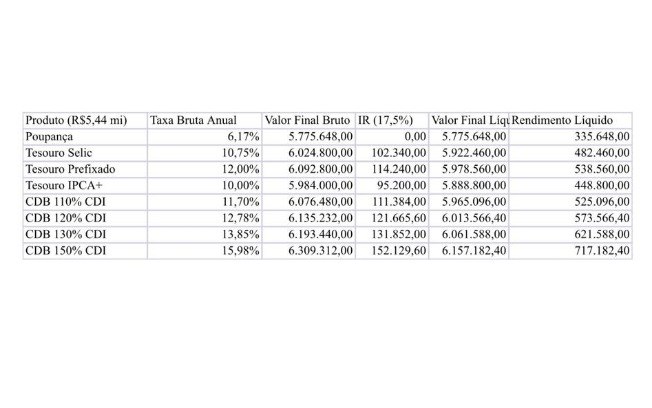Click the IR (17,5%) column header
Image resolution: width=652 pixels, height=408 pixels.
(x=392, y=121)
